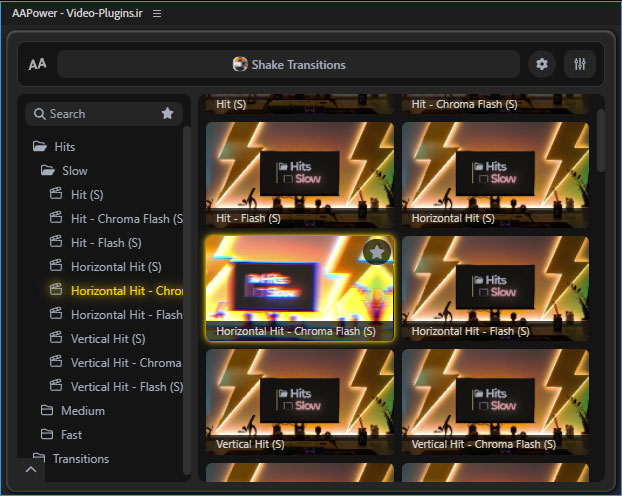Select Hit - Flash (S) preset in tree
Image resolution: width=622 pixels, height=496 pixels.
tap(106, 242)
